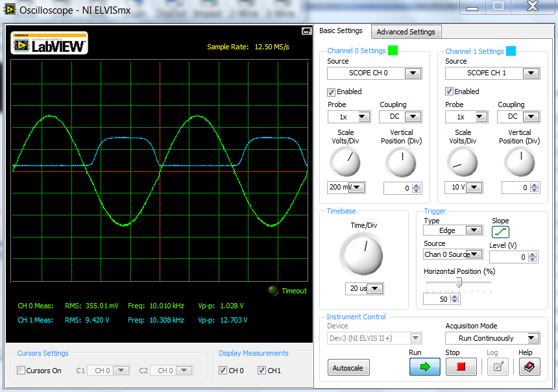Toggle the trigger Slope icon
Viewport: 558px width, 392px height.
tap(500, 232)
